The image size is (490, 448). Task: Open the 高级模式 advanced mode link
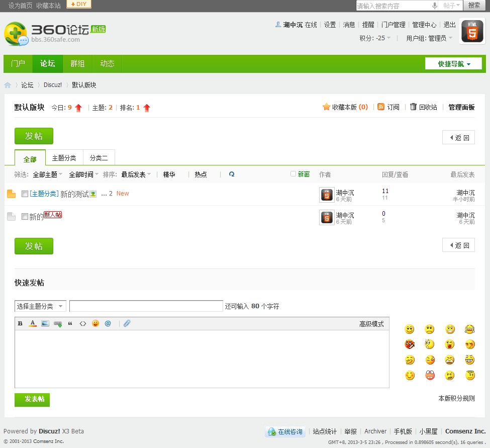[371, 324]
